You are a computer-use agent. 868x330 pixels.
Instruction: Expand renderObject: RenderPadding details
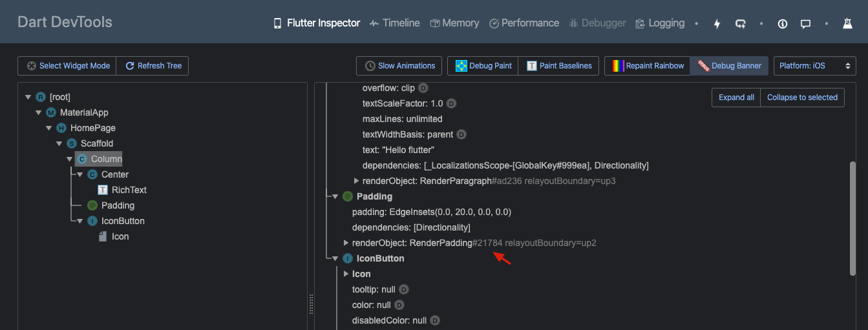(x=346, y=243)
